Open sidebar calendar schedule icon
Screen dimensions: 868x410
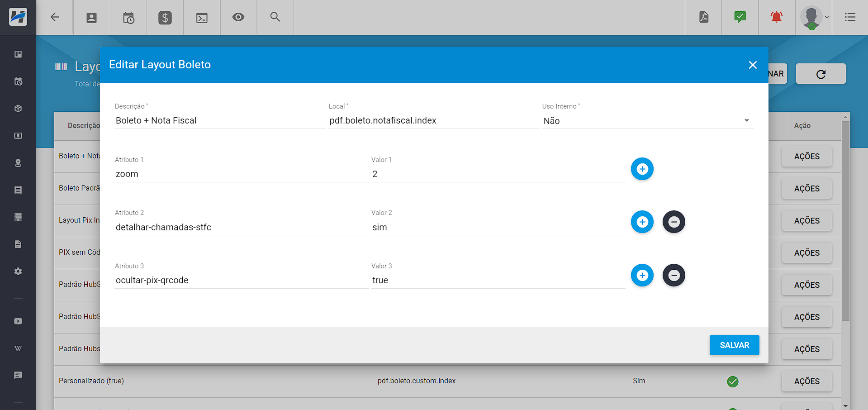pyautogui.click(x=18, y=81)
